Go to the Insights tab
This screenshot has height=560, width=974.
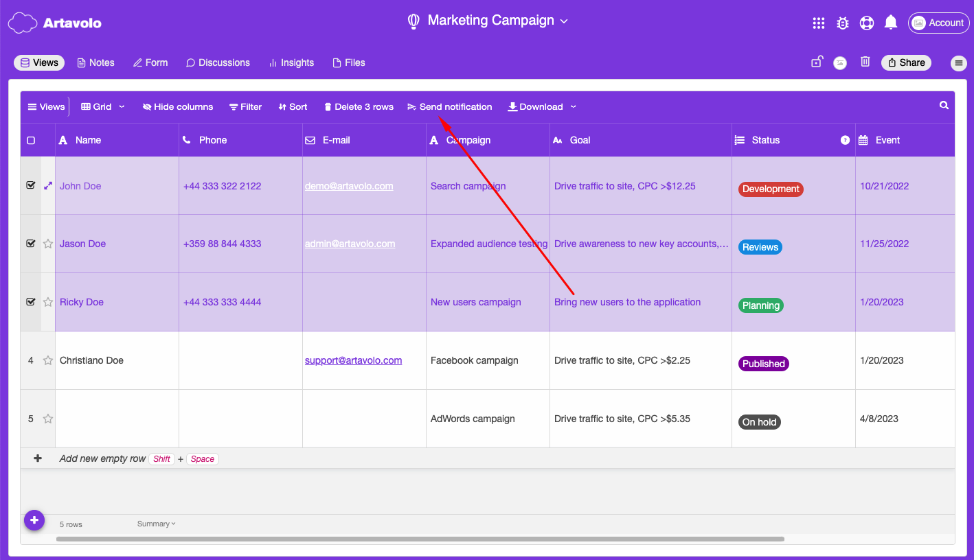[291, 62]
